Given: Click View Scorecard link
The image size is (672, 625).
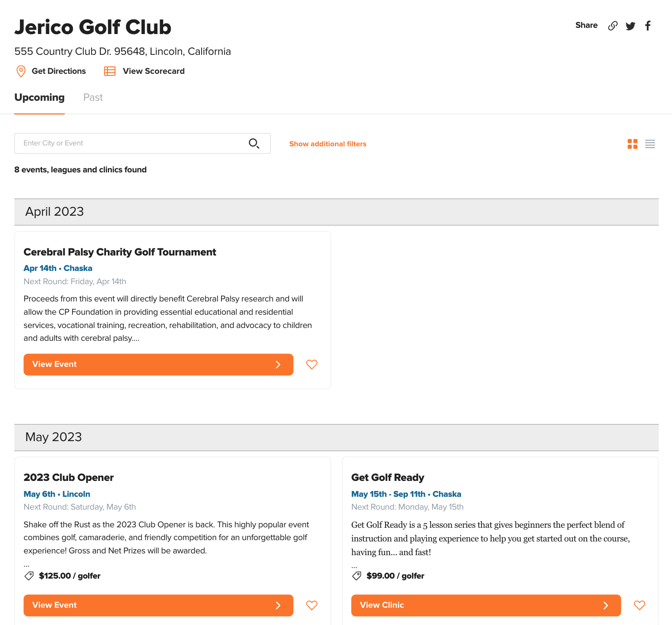Looking at the screenshot, I should click(x=154, y=71).
